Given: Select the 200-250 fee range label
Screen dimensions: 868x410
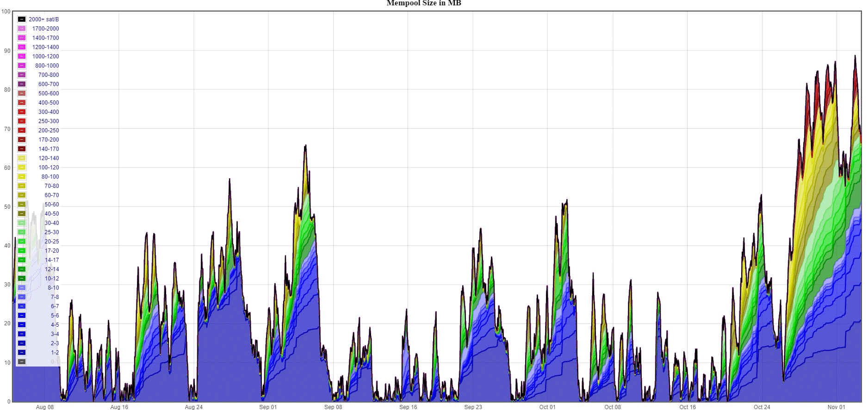Looking at the screenshot, I should pos(49,130).
